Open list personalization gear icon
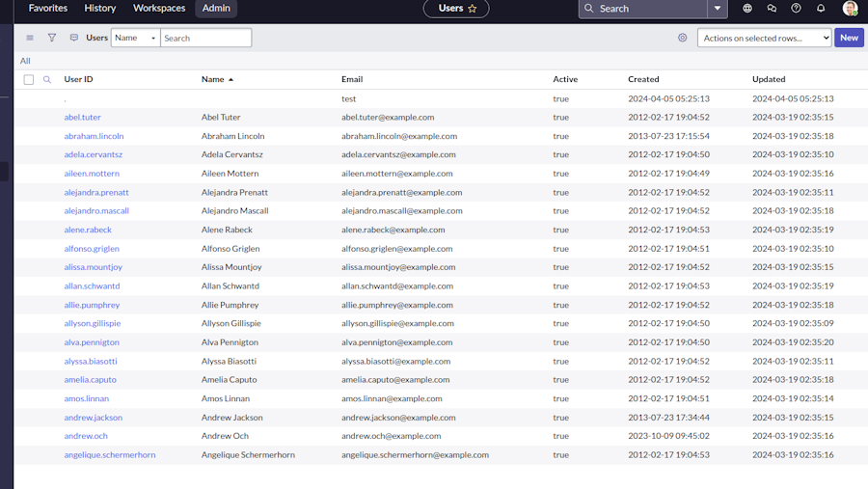This screenshot has height=489, width=868. point(683,38)
